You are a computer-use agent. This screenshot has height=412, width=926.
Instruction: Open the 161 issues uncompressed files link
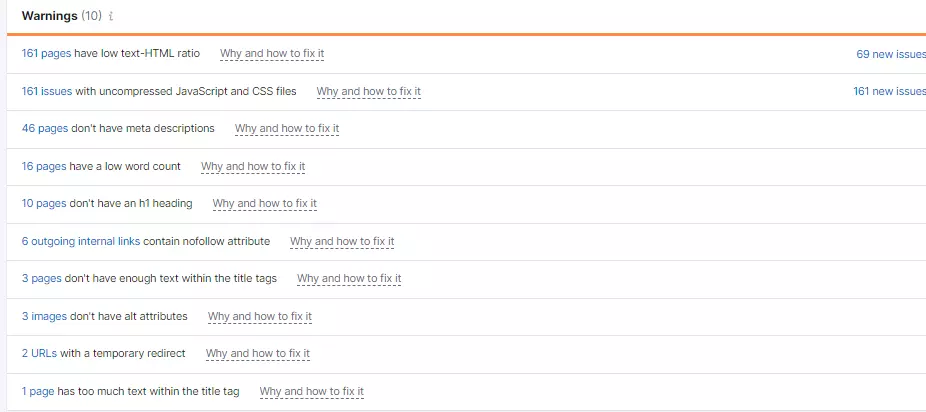coord(47,91)
